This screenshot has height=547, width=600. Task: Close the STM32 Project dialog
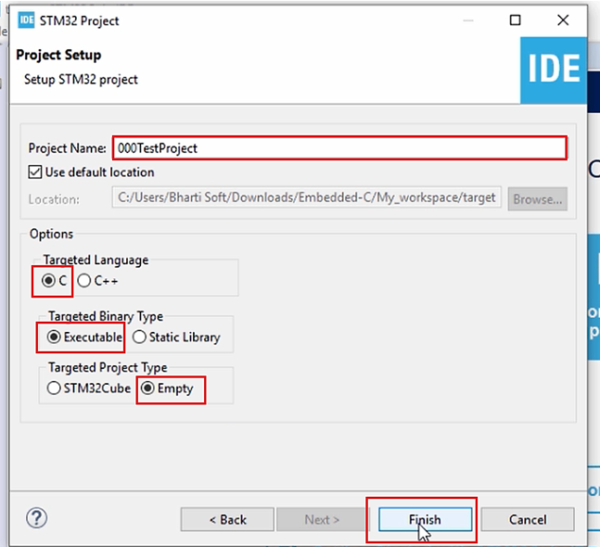[x=563, y=20]
